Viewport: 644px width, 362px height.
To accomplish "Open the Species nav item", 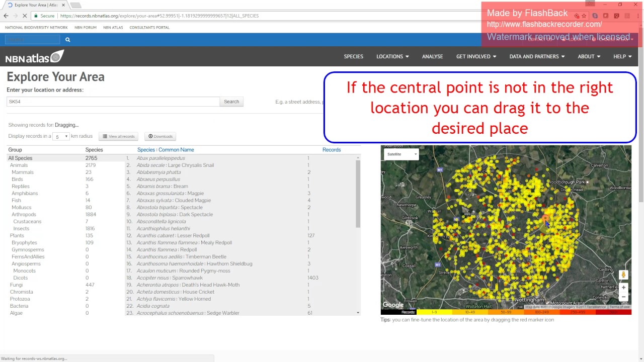I will click(x=353, y=56).
